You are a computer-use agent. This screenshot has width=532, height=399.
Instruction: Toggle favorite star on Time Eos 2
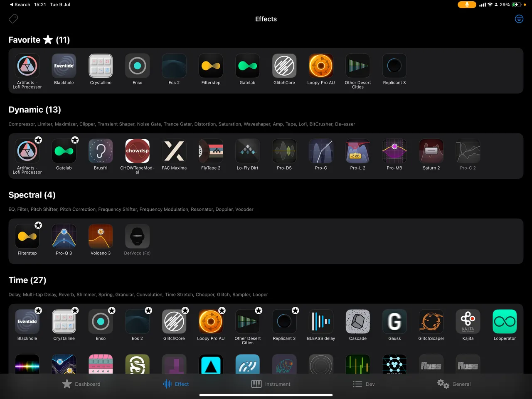click(x=148, y=310)
